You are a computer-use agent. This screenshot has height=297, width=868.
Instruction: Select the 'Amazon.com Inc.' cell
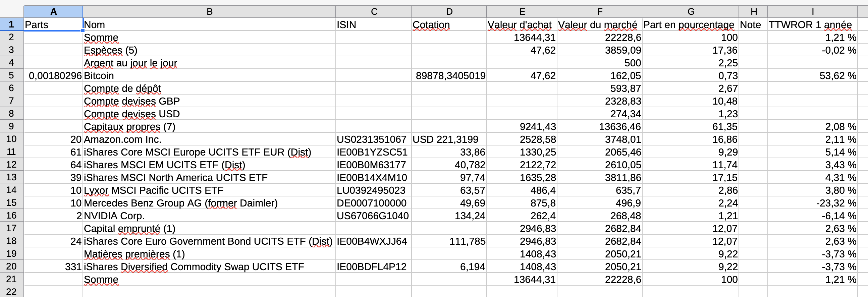click(209, 139)
